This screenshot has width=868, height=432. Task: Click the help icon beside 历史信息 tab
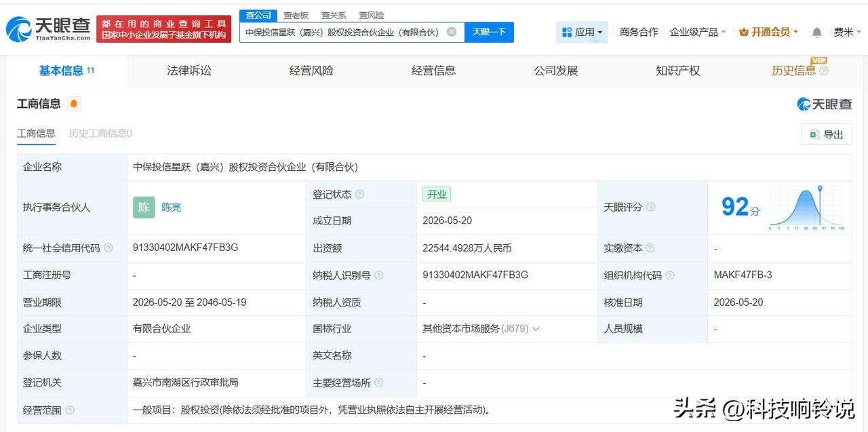click(x=824, y=71)
